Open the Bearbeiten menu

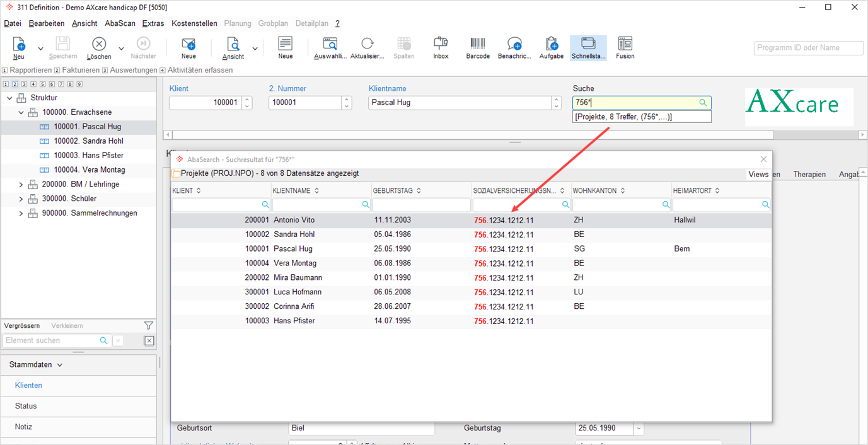tap(47, 23)
